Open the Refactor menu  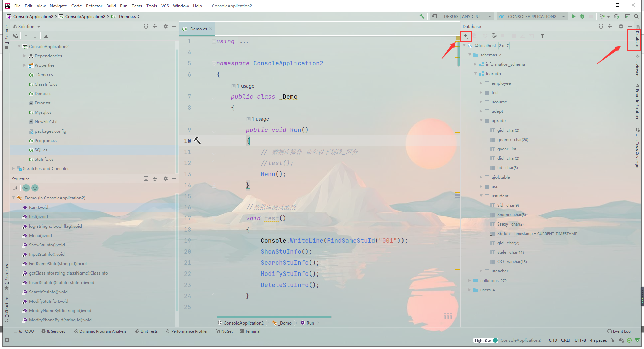(94, 6)
